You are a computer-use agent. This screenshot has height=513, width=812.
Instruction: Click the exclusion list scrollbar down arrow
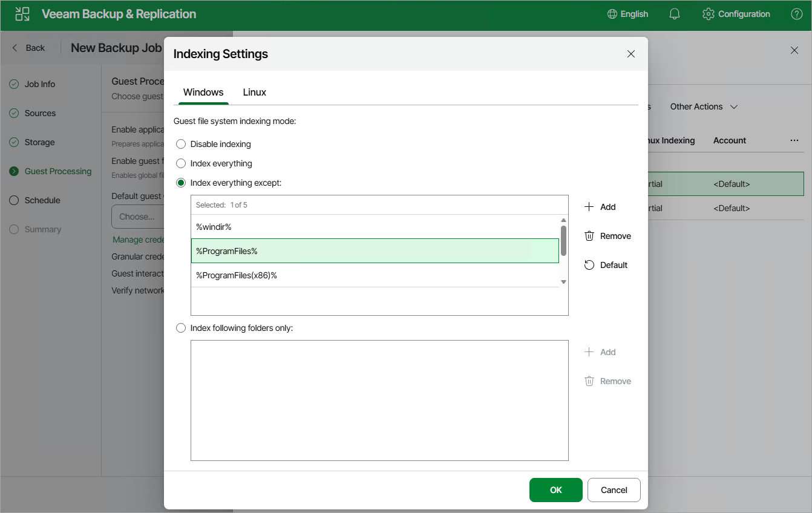tap(563, 282)
